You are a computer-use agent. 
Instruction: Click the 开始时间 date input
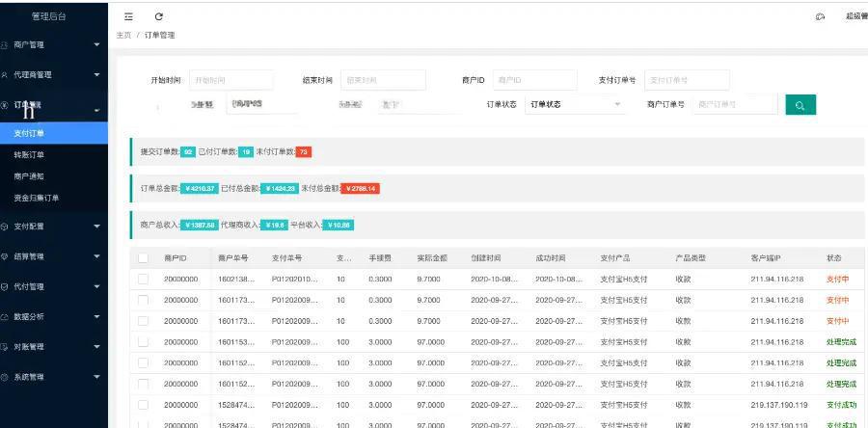click(x=231, y=80)
